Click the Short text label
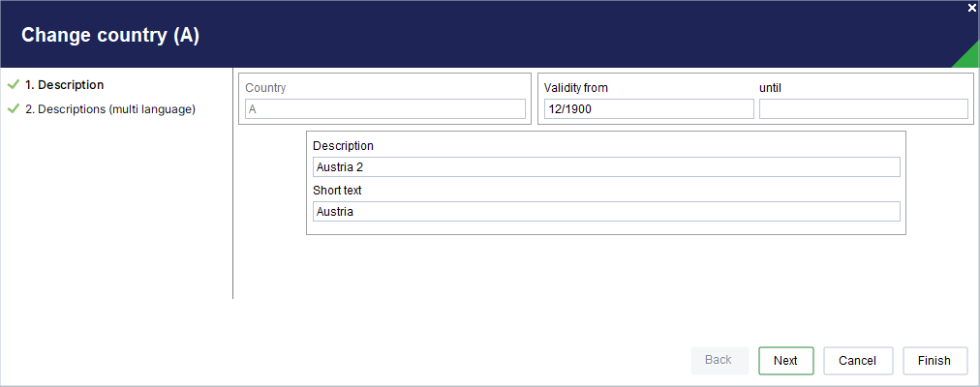Viewport: 980px width, 387px height. tap(337, 191)
